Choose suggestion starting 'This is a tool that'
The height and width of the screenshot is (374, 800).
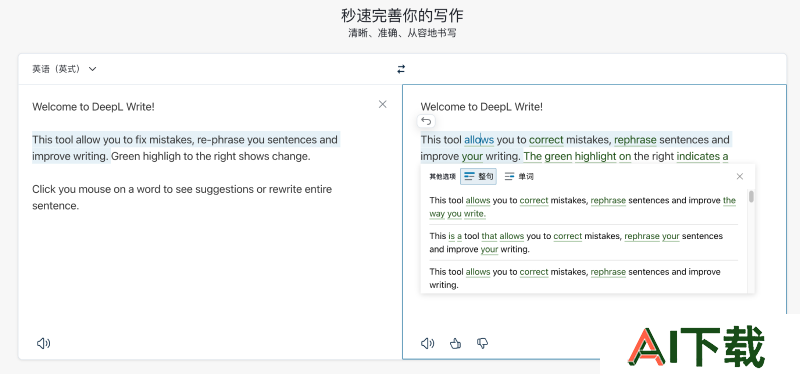coord(583,243)
